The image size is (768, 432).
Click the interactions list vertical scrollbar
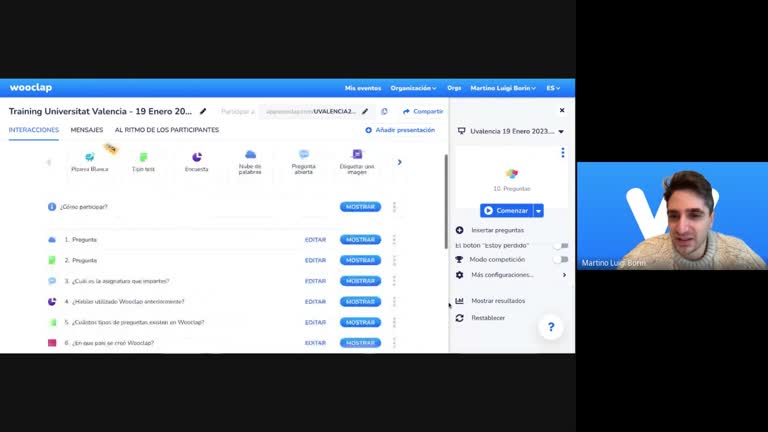click(x=446, y=202)
